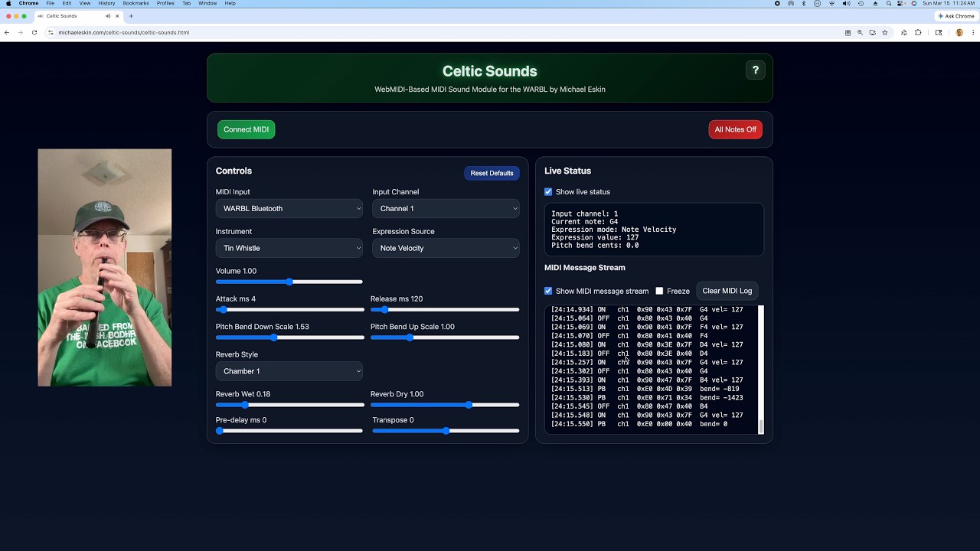Mute the Celtic Sounds tab audio icon
The image size is (980, 551).
point(108,16)
